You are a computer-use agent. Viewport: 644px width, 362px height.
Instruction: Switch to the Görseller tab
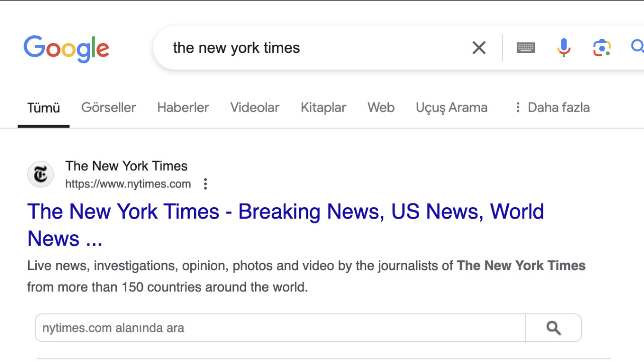coord(109,108)
